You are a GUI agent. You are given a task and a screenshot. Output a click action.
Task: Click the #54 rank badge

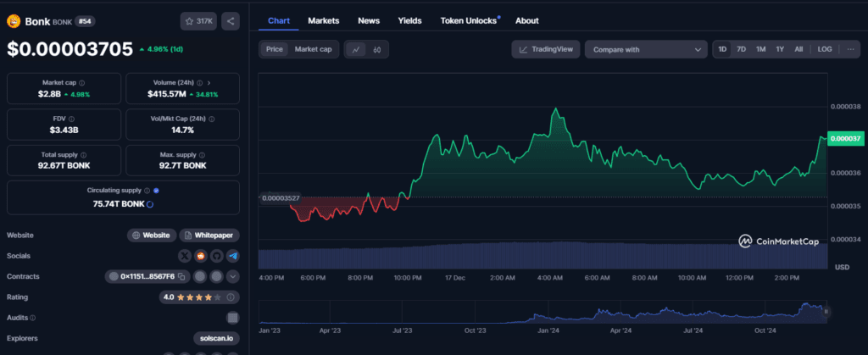tap(84, 21)
